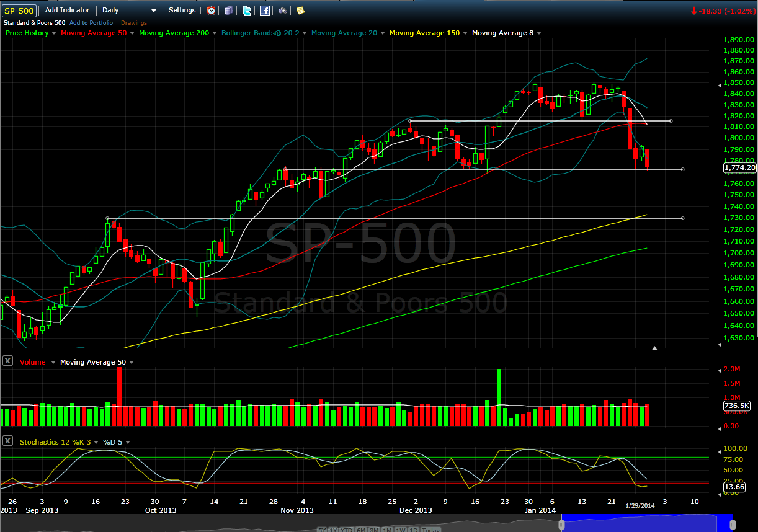The width and height of the screenshot is (758, 532).
Task: Select the YTD range button
Action: 346,530
